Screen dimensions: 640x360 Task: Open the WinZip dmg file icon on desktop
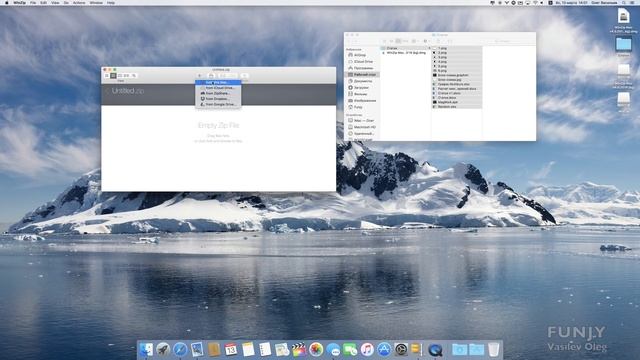pyautogui.click(x=623, y=17)
